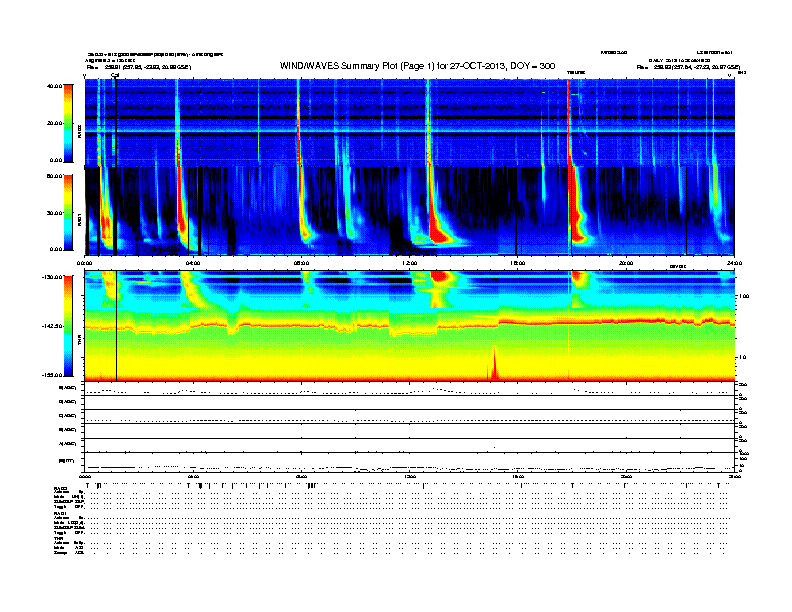
Task: Click 12:00 tick label under RAD1 spectrogram
Action: pos(410,263)
